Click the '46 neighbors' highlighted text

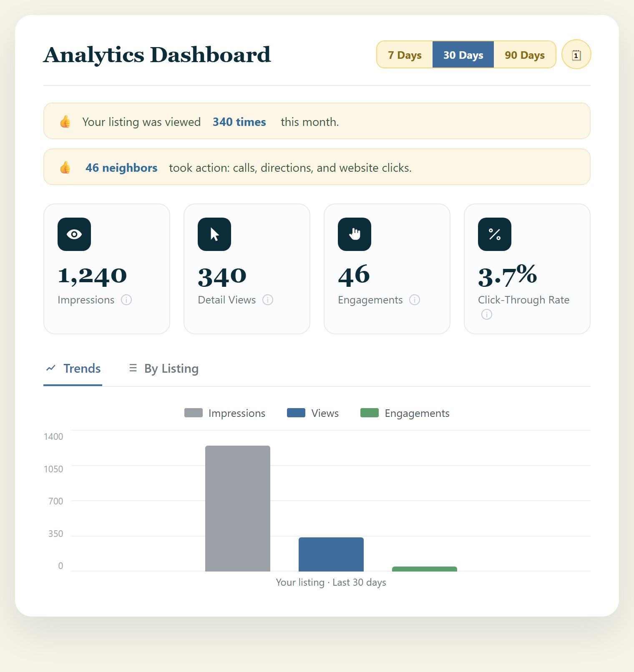pyautogui.click(x=121, y=168)
